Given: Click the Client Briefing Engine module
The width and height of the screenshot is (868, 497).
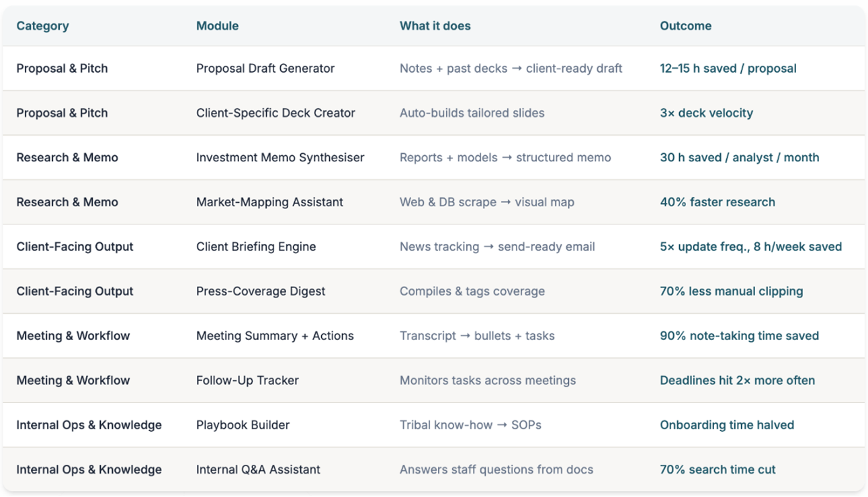Looking at the screenshot, I should click(255, 246).
